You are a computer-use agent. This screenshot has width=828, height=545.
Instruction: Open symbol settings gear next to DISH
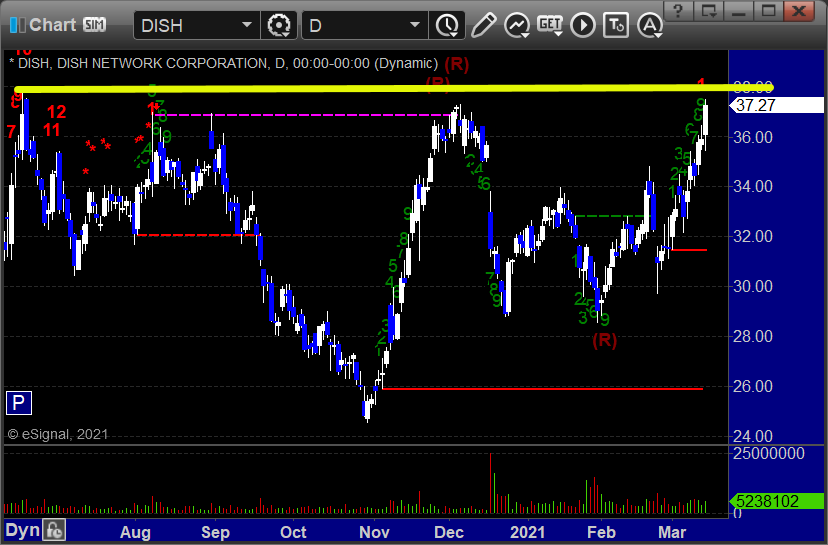(279, 25)
